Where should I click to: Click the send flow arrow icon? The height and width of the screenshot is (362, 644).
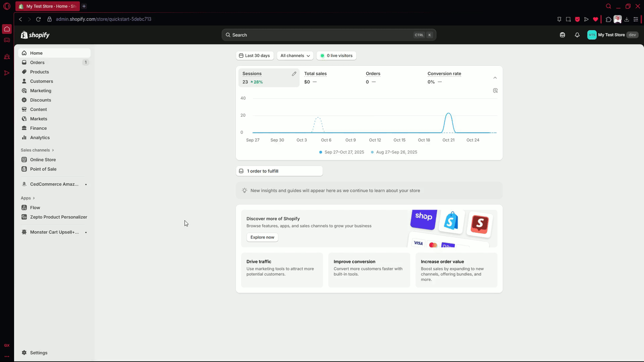[586, 19]
